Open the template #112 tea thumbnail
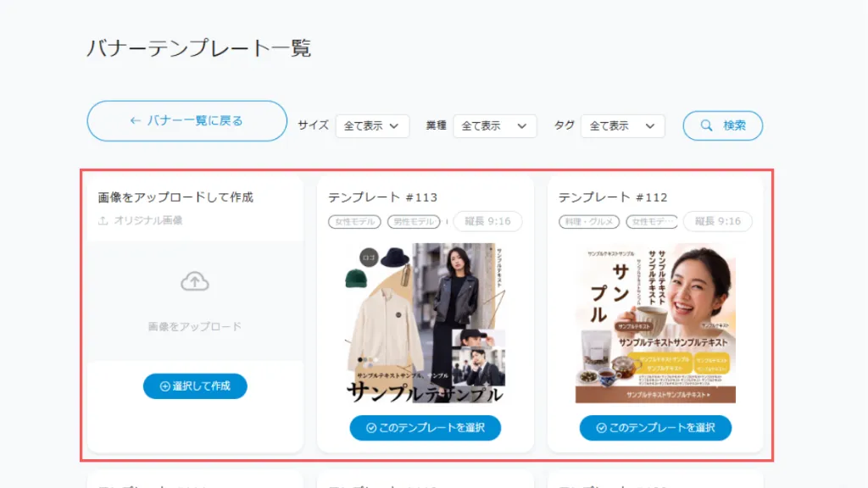The image size is (868, 488). [655, 323]
